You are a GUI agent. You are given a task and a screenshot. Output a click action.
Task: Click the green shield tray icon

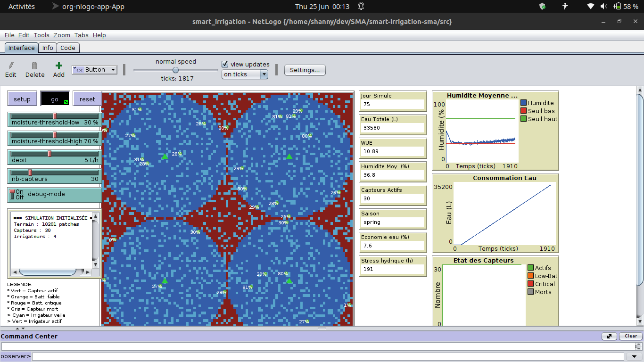pos(542,7)
